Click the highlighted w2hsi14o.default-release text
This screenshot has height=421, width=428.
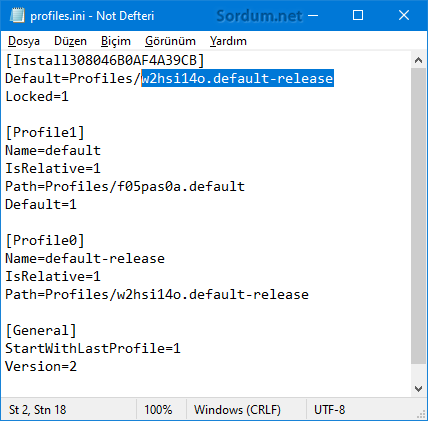[238, 78]
